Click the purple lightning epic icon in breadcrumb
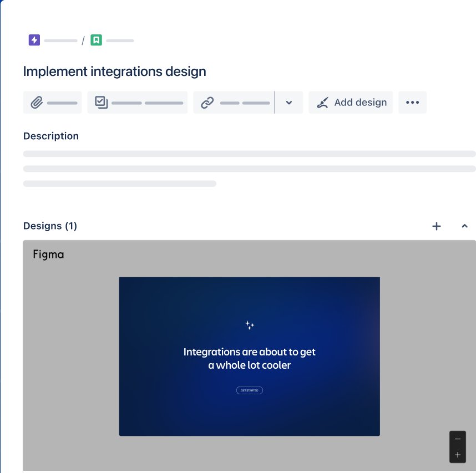 tap(34, 40)
